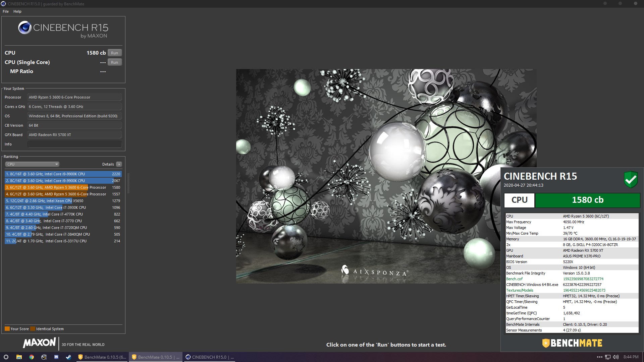This screenshot has width=644, height=362.
Task: Click the BenchMate logo in result panel
Action: coord(572,343)
